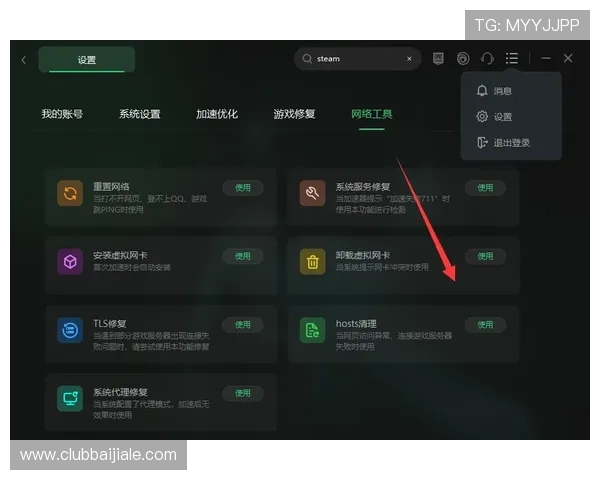Click the blue TLS修复 icon

(x=70, y=330)
